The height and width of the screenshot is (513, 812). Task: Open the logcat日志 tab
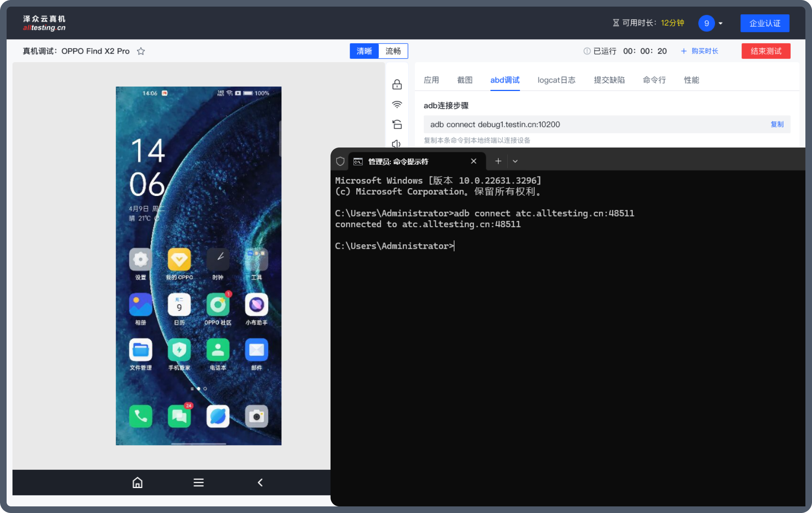coord(556,80)
